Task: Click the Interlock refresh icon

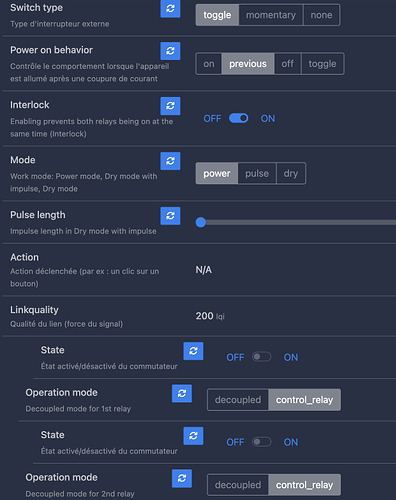Action: 170,106
